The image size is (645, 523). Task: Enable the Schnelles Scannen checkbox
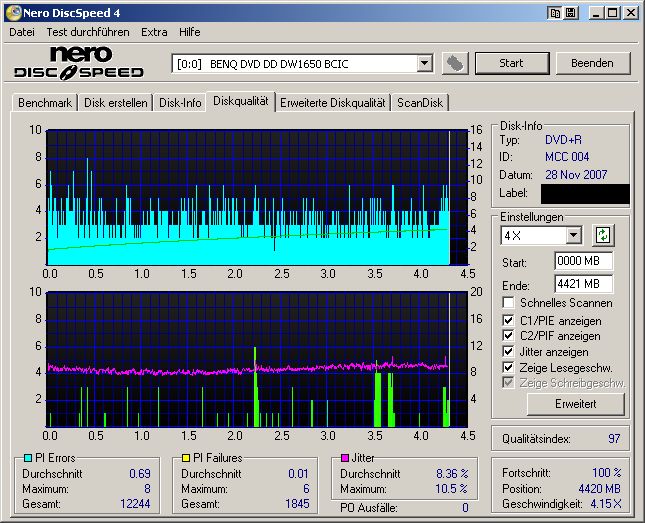pos(509,303)
